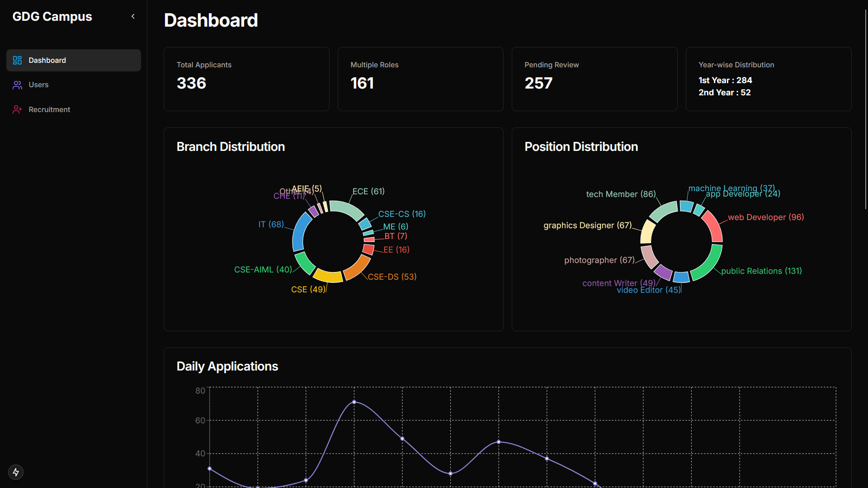Screen dimensions: 868x488
Task: Click the peak data point on line chart
Action: point(354,402)
